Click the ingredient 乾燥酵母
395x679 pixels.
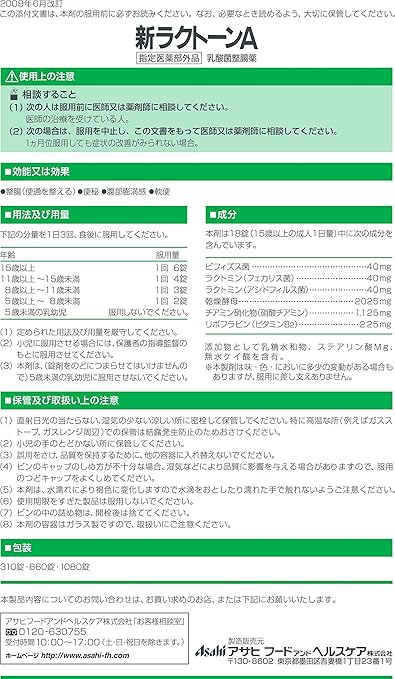click(222, 301)
